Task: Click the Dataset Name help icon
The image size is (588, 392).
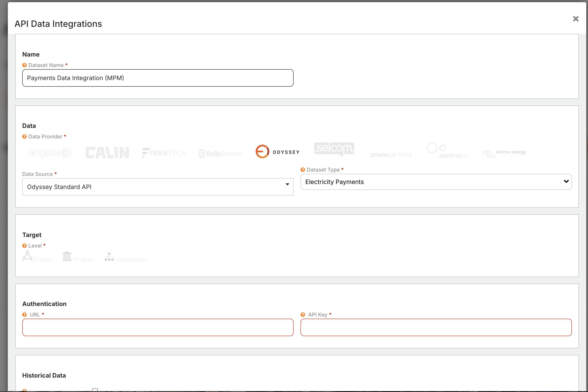Action: pos(24,65)
